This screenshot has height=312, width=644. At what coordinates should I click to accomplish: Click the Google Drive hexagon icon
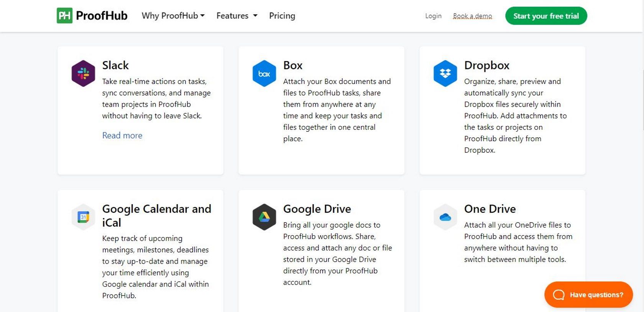pyautogui.click(x=264, y=217)
